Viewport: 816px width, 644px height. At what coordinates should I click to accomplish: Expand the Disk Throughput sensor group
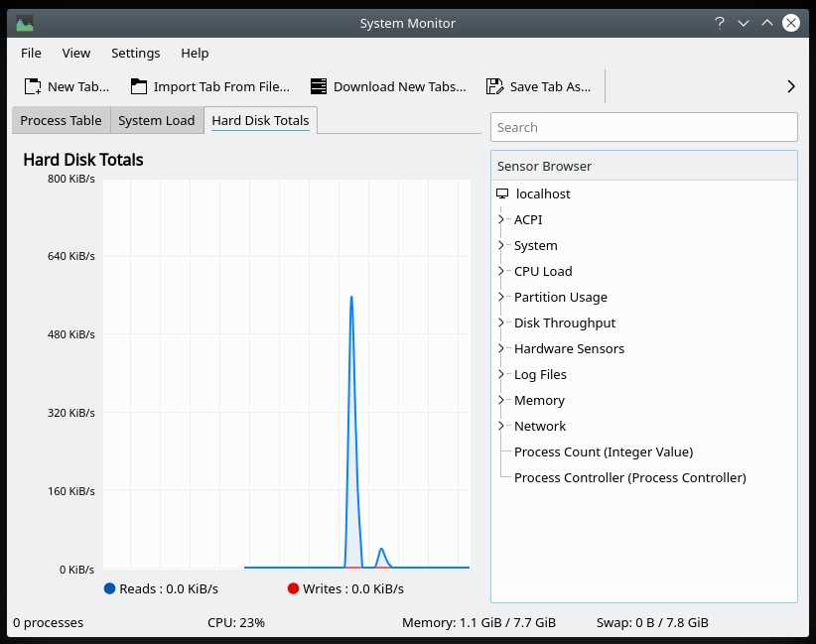(502, 322)
